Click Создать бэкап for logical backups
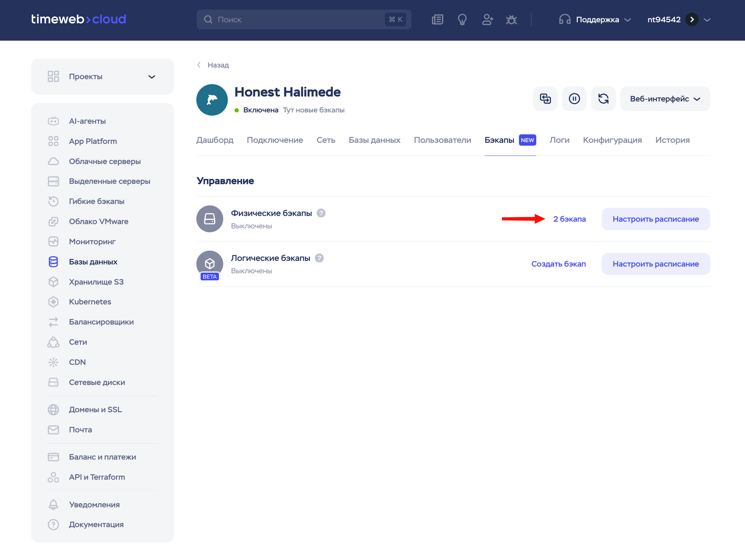The height and width of the screenshot is (560, 745). (558, 264)
